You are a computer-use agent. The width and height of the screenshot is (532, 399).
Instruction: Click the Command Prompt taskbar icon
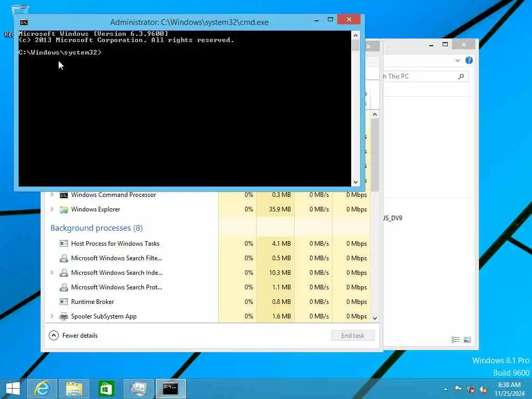click(170, 389)
